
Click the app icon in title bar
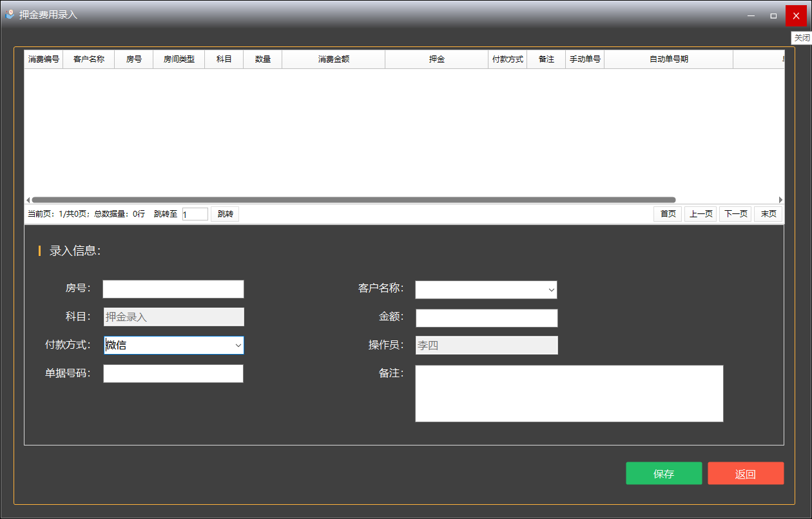tap(10, 14)
